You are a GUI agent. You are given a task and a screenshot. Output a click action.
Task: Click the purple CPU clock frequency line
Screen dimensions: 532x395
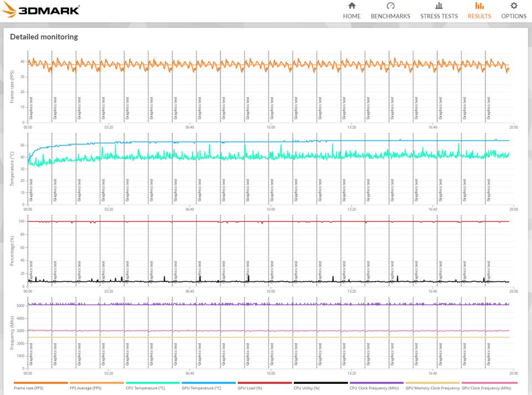(388, 304)
